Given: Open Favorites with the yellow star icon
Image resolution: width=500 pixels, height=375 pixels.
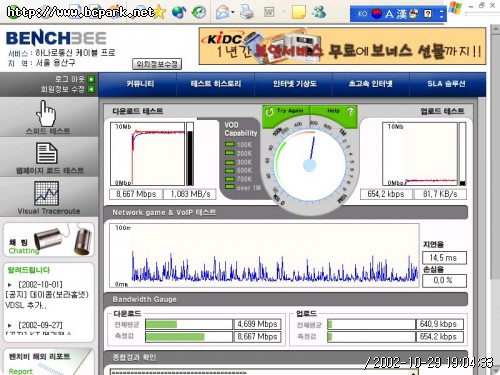Looking at the screenshot, I should tap(160, 12).
